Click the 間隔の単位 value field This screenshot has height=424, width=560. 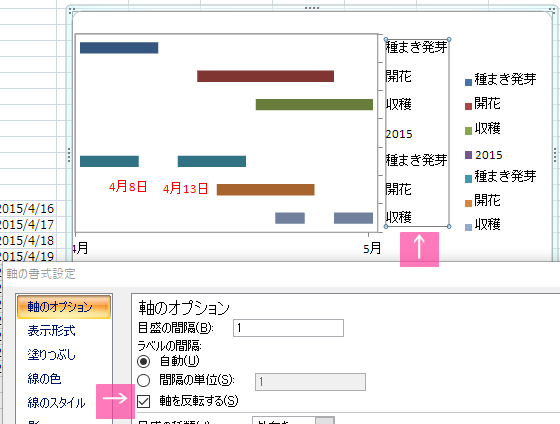[x=310, y=382]
